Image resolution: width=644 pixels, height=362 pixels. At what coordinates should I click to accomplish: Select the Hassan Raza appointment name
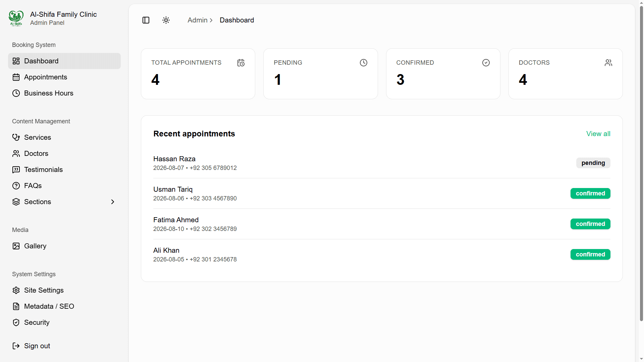(174, 159)
